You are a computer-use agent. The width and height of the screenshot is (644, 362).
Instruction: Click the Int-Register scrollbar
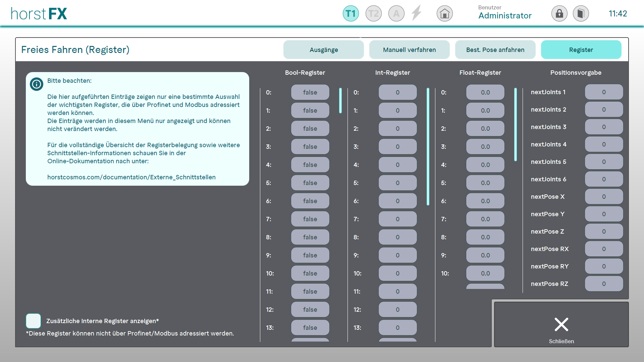point(428,146)
